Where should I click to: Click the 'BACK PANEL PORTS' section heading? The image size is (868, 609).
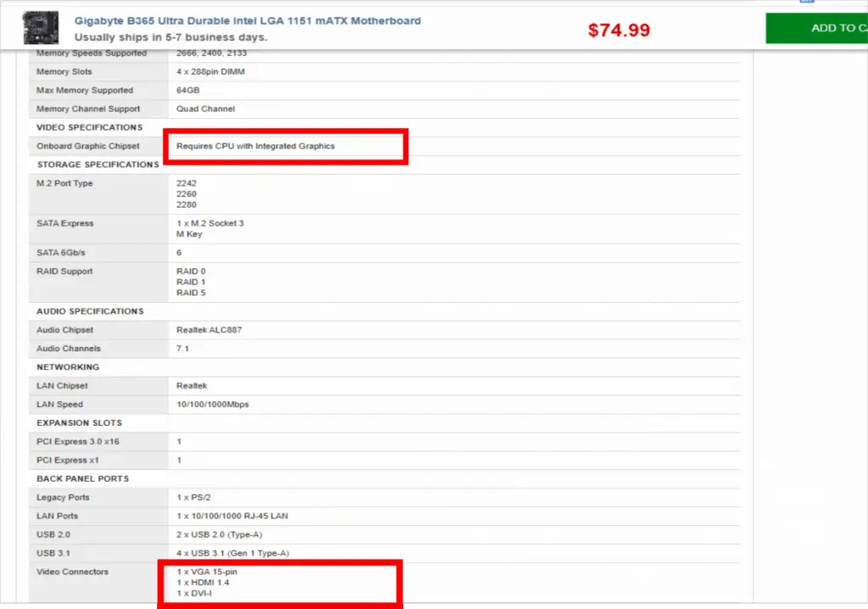tap(82, 478)
